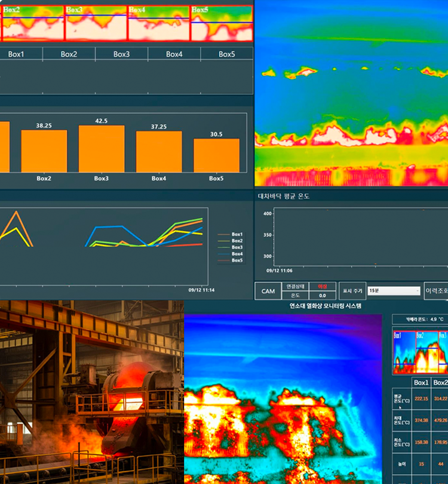Click the 대차바닥 평균 온도 chart area
Image resolution: width=448 pixels, height=484 pixels.
coord(352,239)
